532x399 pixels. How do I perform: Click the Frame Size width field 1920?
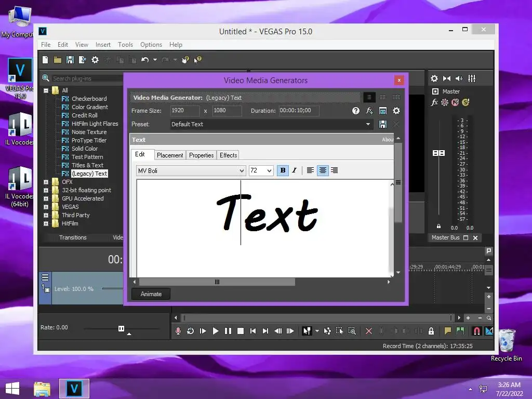click(x=185, y=111)
